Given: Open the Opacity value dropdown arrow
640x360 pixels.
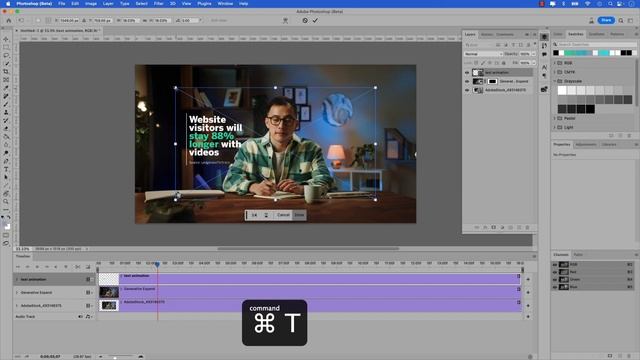Looking at the screenshot, I should (533, 54).
